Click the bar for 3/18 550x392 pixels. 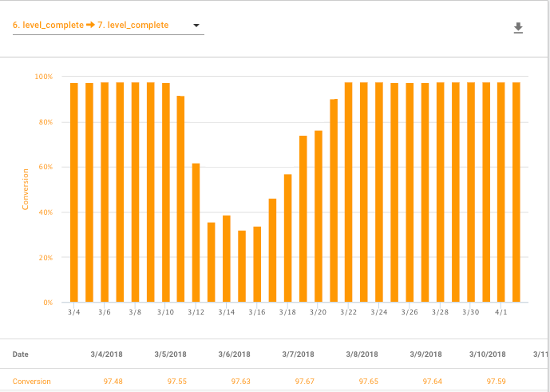(x=287, y=238)
